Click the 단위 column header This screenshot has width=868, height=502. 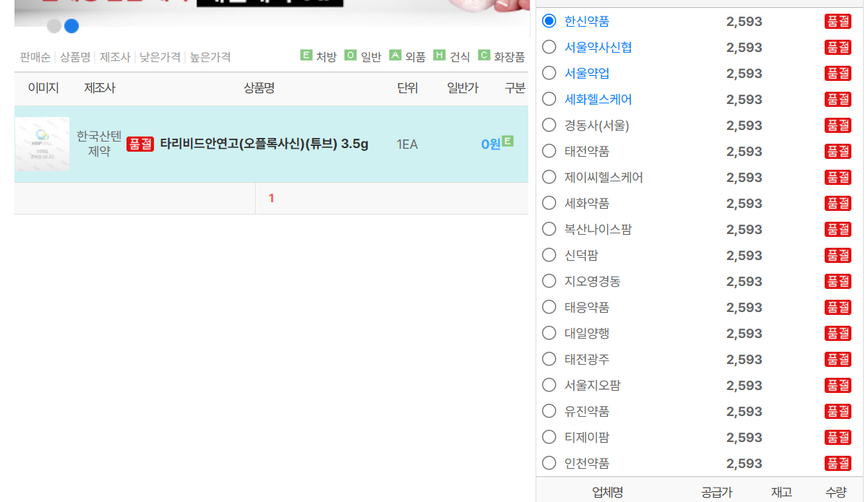click(408, 88)
